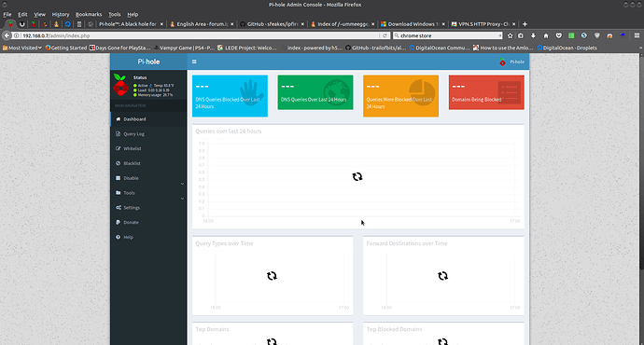Screen dimensions: 644x345
Task: Click the Firefox reload button
Action: tap(385, 35)
